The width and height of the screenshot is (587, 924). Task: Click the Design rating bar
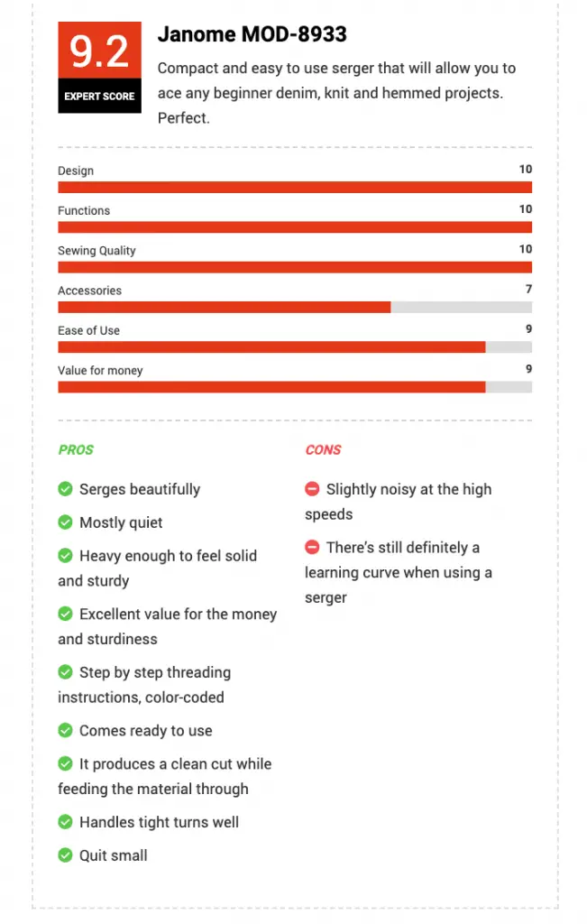(295, 188)
